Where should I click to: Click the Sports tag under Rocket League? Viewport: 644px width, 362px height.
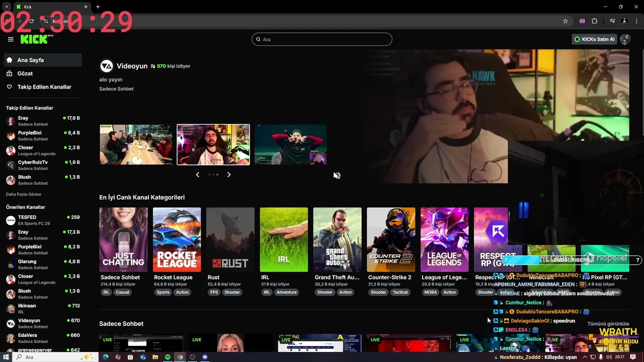163,292
